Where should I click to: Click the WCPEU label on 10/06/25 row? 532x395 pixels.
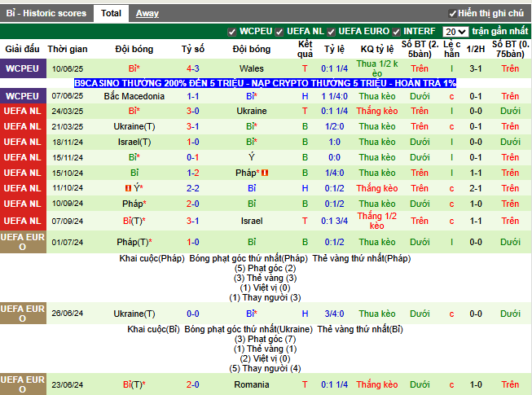tap(22, 68)
